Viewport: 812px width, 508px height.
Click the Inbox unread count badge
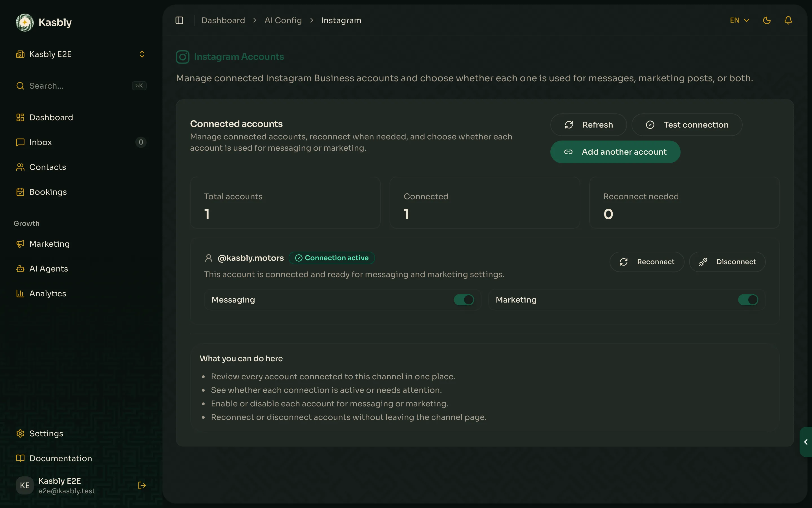click(x=141, y=142)
